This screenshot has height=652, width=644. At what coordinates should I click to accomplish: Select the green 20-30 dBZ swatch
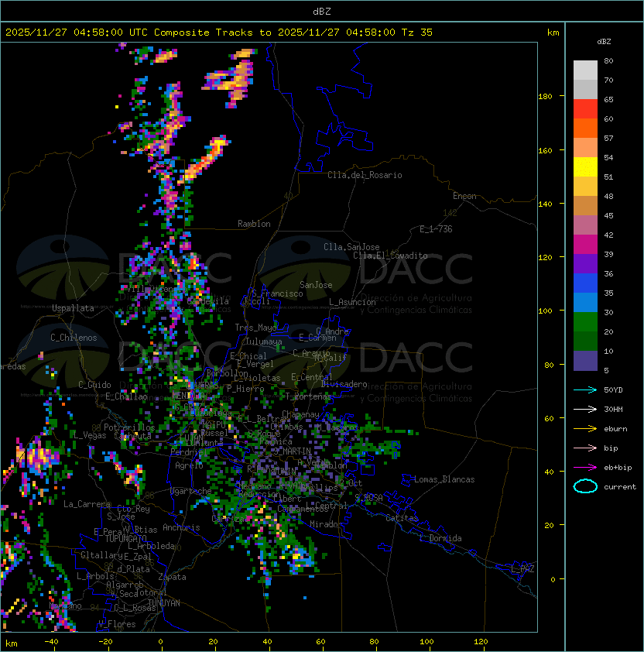585,322
